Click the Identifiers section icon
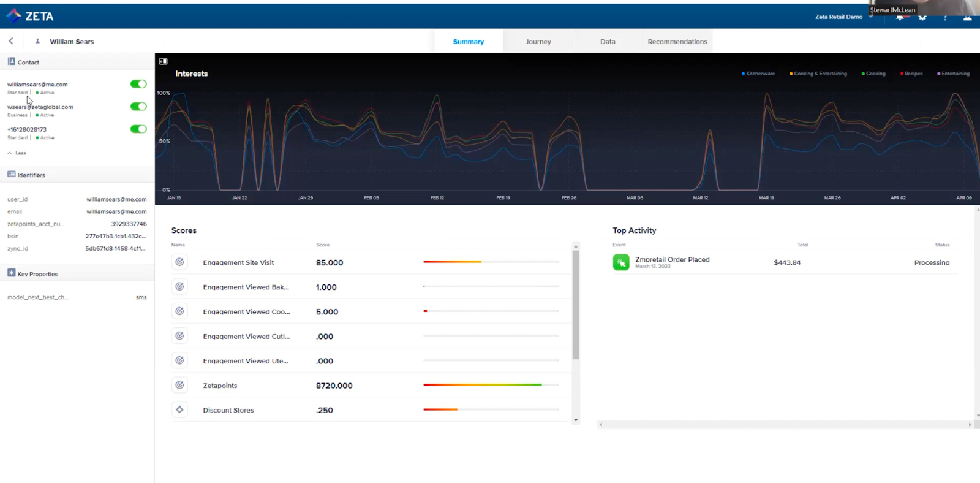Screen dimensions: 980x483 [x=11, y=174]
